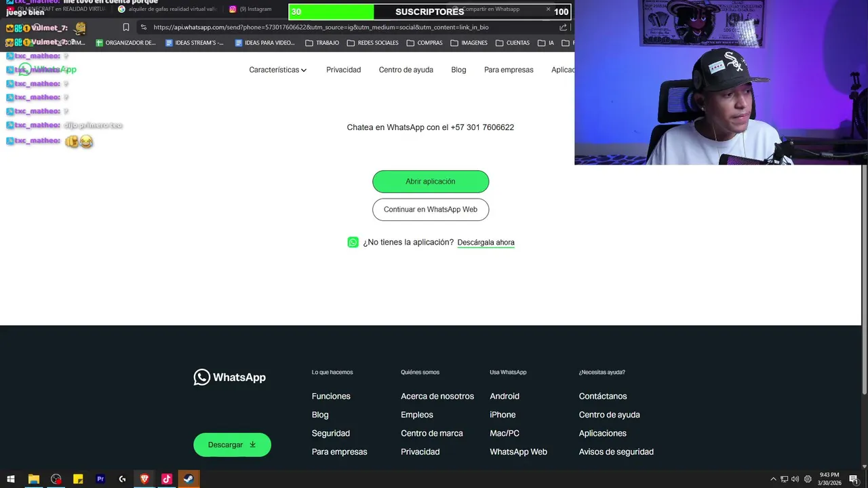Screen dimensions: 868x488
Task: Click the green Abrir aplicación button
Action: click(431, 182)
